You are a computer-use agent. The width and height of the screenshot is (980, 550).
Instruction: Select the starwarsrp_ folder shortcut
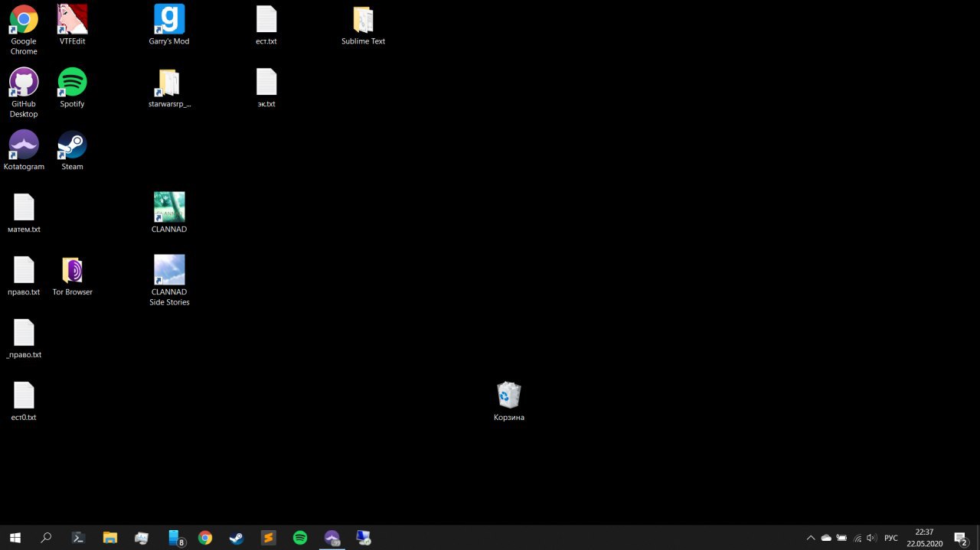[169, 87]
